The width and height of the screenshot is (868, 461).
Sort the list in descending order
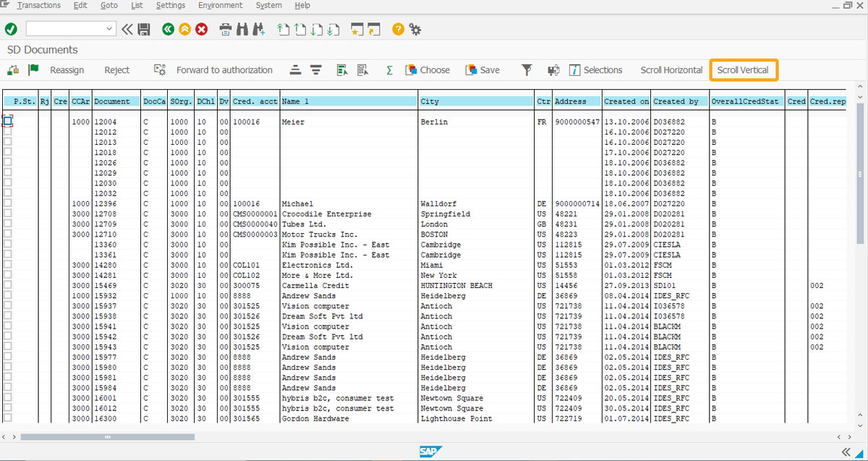[x=316, y=70]
